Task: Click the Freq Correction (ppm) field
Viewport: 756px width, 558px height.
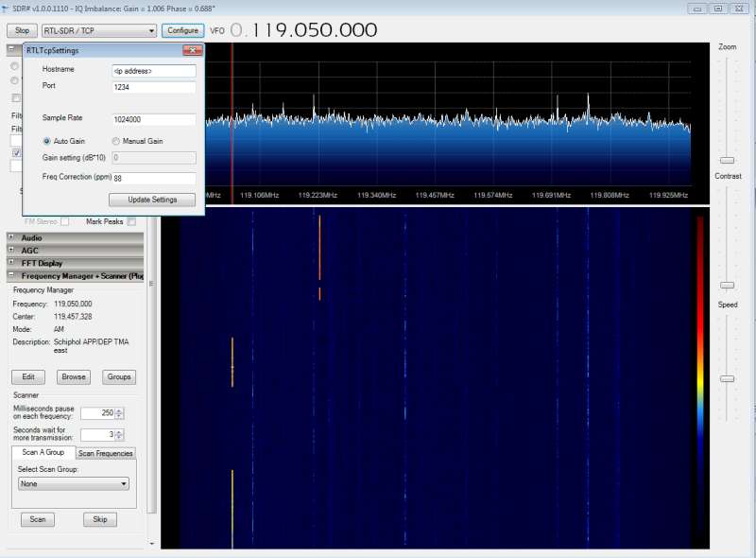Action: (x=154, y=178)
